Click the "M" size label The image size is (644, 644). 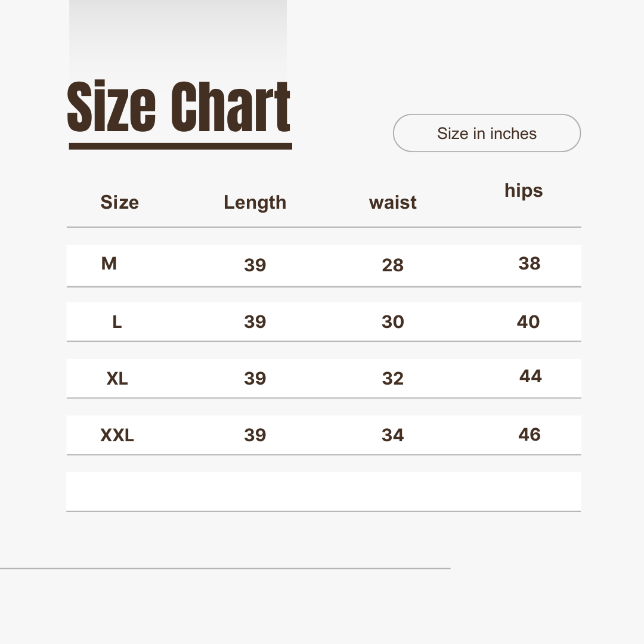click(x=109, y=264)
